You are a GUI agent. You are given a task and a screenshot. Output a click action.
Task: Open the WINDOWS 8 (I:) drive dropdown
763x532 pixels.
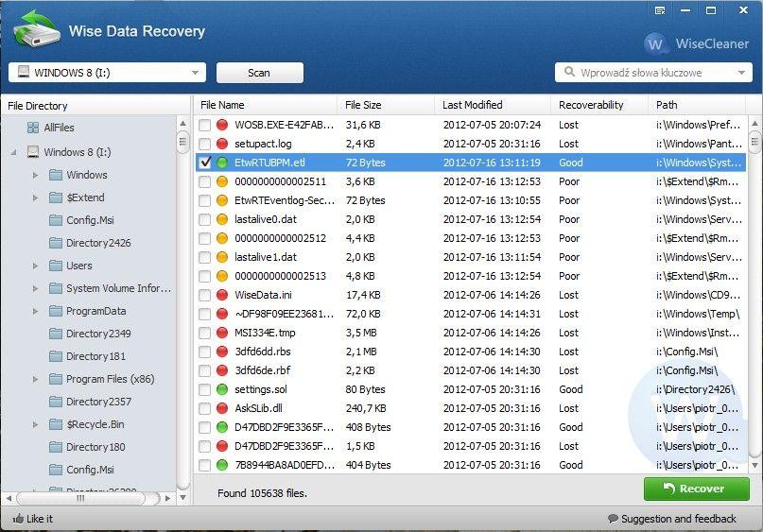pyautogui.click(x=196, y=73)
